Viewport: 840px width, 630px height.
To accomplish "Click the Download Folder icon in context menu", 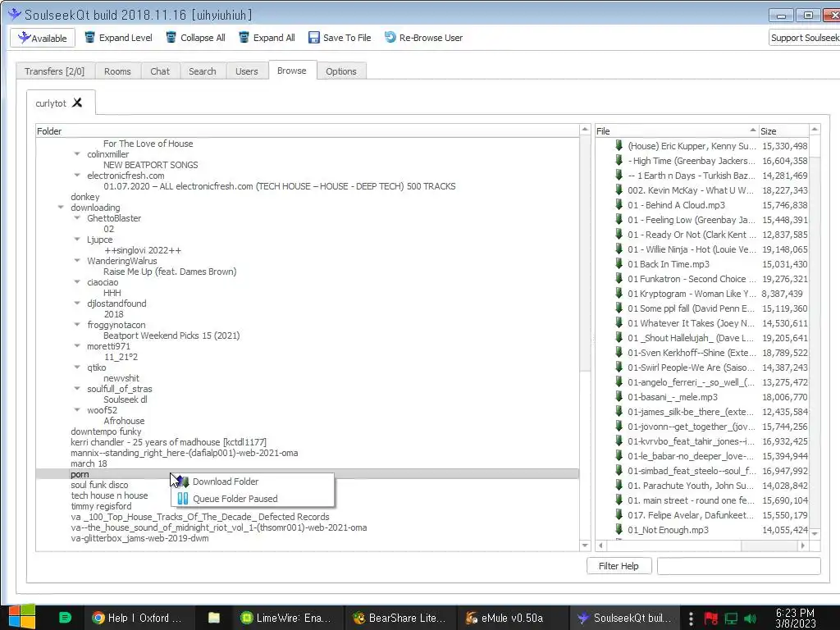I will pyautogui.click(x=183, y=482).
